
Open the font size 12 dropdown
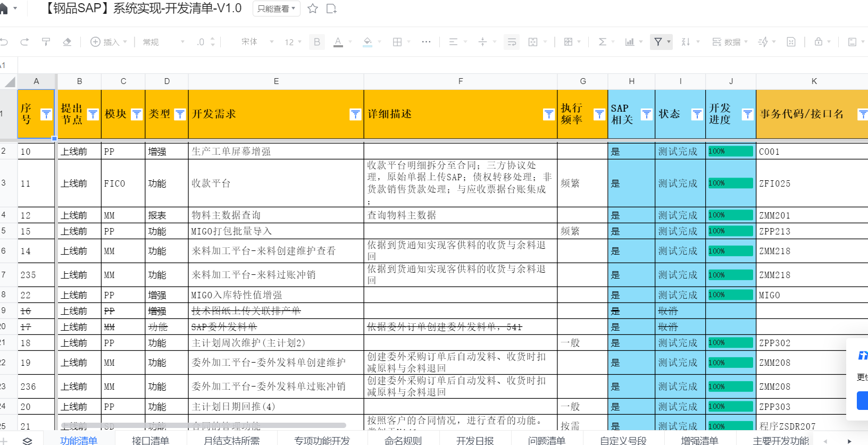[293, 42]
